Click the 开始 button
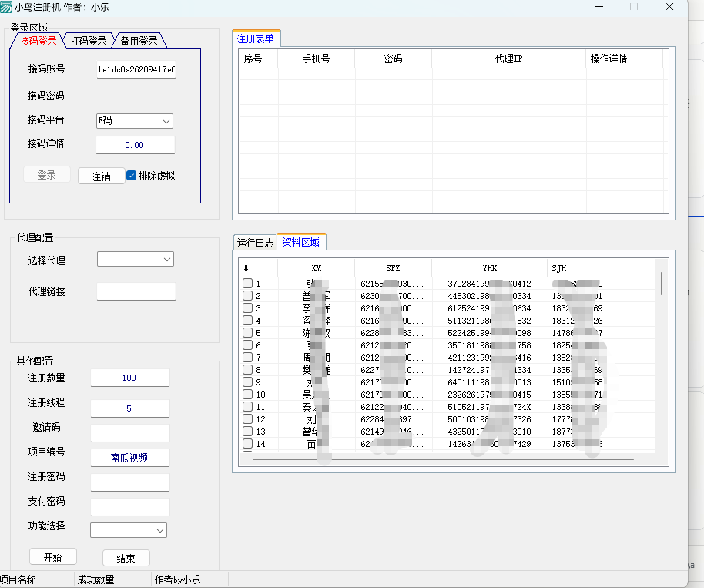Viewport: 704px width, 588px height. [x=53, y=557]
